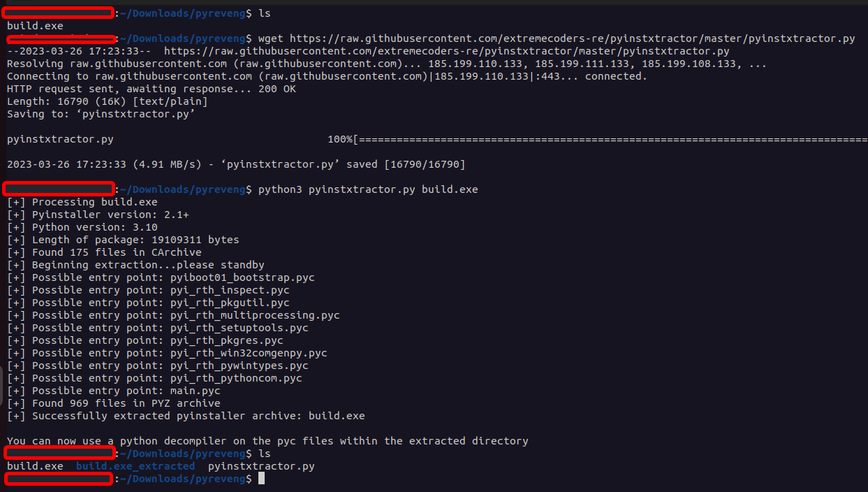Click the URL on the timestamped 17:23:33 line
This screenshot has width=868, height=492.
[447, 51]
